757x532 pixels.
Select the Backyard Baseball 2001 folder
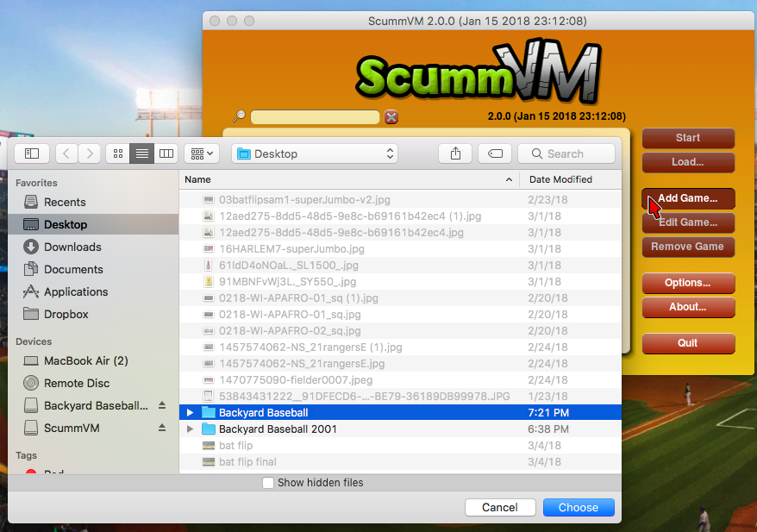click(278, 429)
